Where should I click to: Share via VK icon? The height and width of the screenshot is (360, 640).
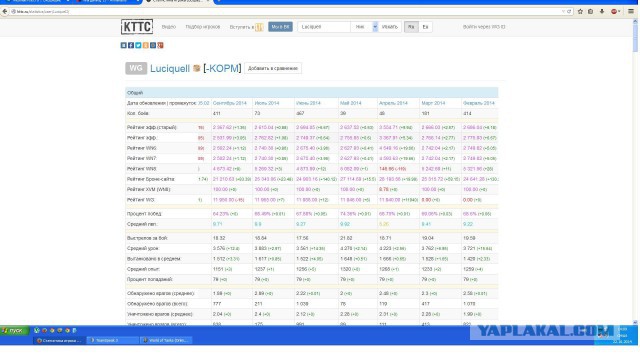pyautogui.click(x=124, y=45)
